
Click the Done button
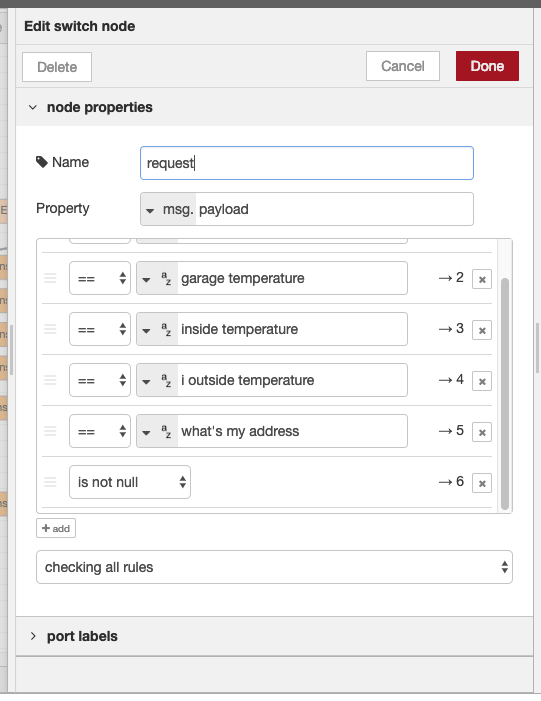pos(487,66)
